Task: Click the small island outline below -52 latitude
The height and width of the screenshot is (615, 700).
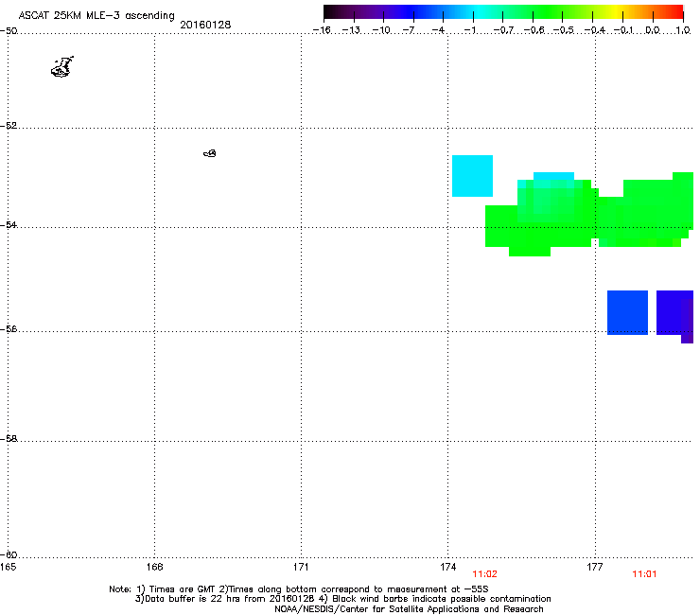Action: 210,153
